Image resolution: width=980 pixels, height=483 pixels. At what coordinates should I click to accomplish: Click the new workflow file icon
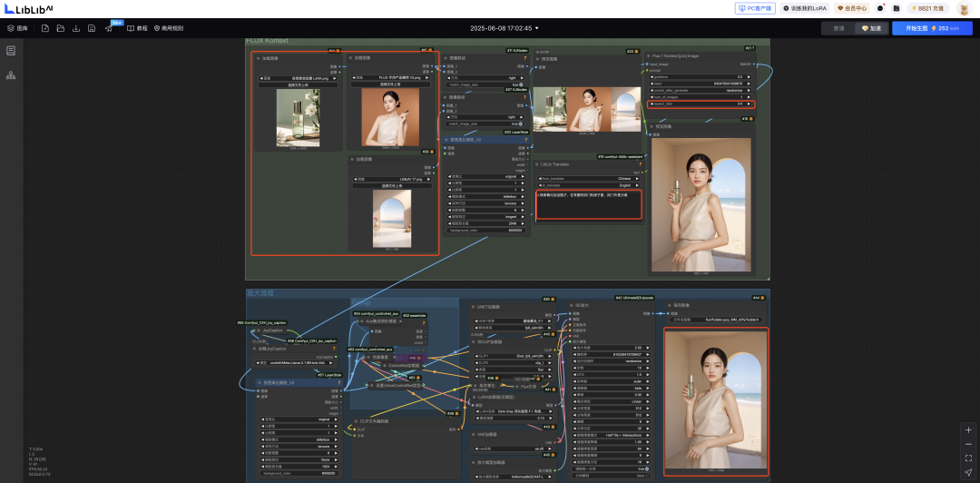tap(45, 28)
